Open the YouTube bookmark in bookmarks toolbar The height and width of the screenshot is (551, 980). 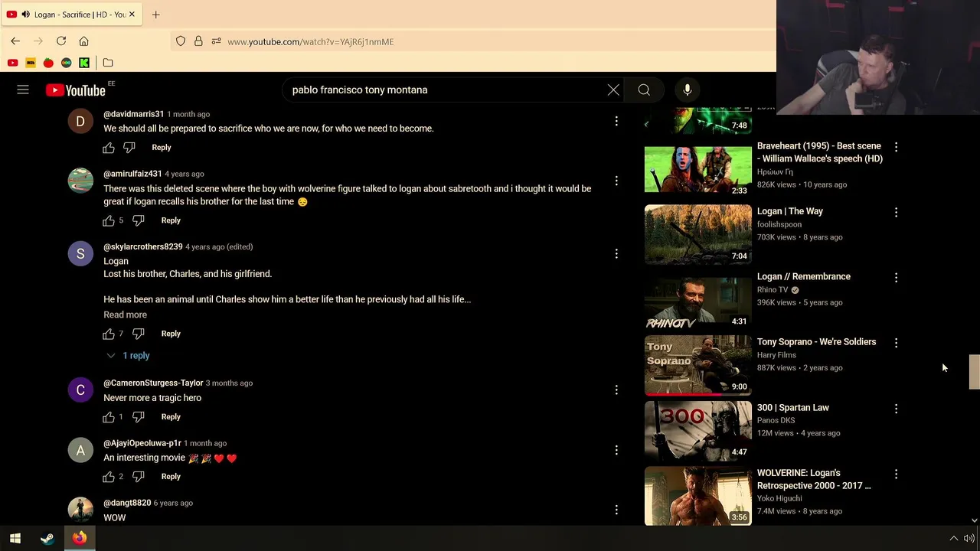(x=12, y=63)
